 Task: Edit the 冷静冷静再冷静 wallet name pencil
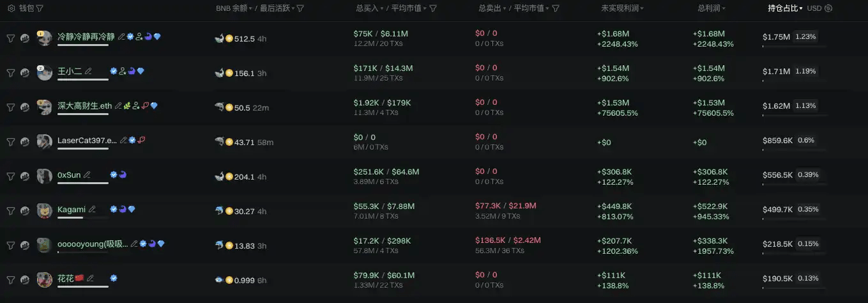point(121,37)
